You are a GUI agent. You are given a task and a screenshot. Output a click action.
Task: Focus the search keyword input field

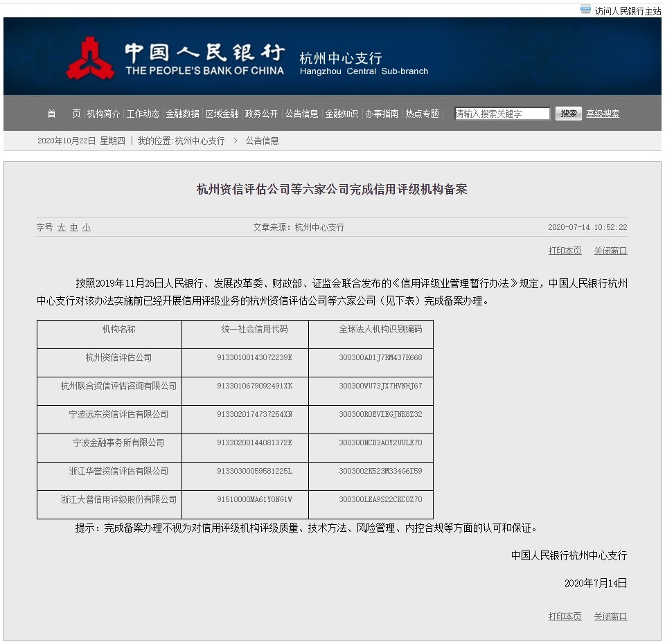click(x=502, y=114)
